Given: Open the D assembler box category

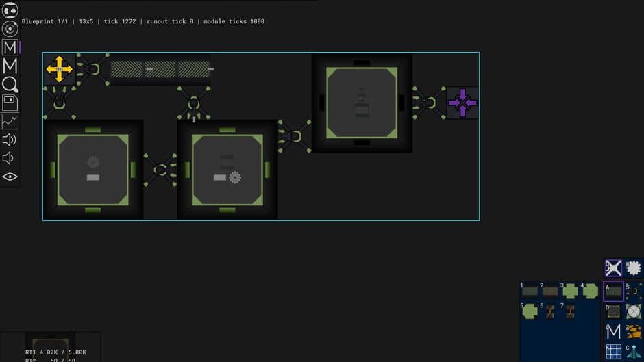Looking at the screenshot, I should (613, 311).
